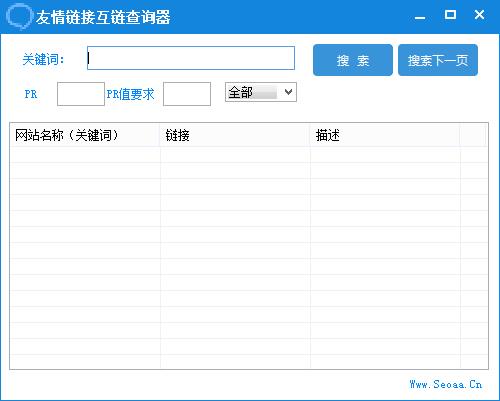
Task: Click the blank last column header
Action: pyautogui.click(x=473, y=135)
